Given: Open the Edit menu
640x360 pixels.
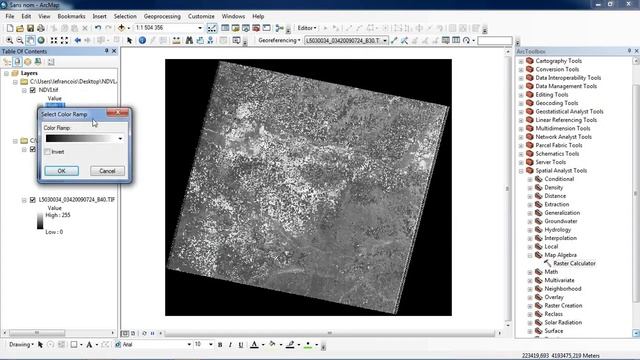Looking at the screenshot, I should tap(26, 16).
